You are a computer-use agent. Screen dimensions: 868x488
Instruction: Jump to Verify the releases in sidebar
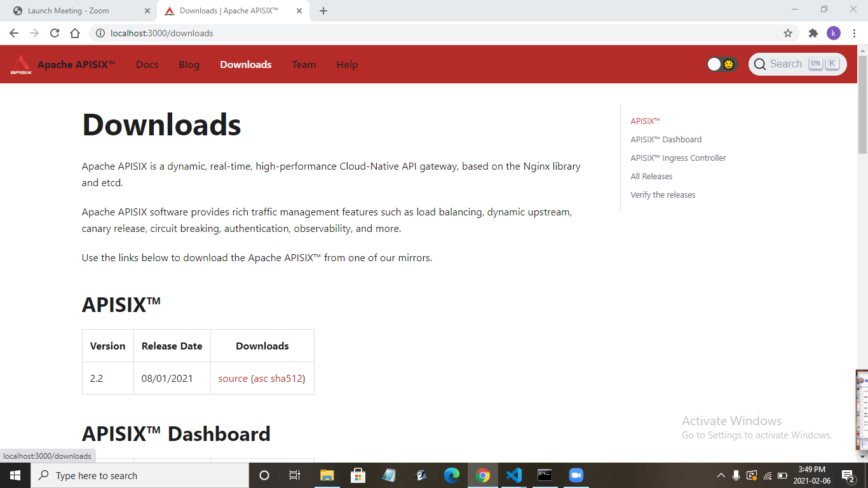point(663,194)
